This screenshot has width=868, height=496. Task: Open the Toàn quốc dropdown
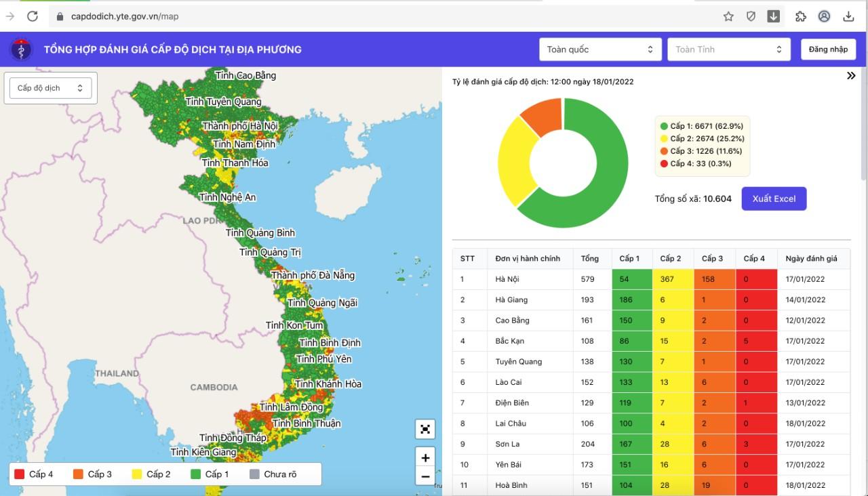[599, 49]
